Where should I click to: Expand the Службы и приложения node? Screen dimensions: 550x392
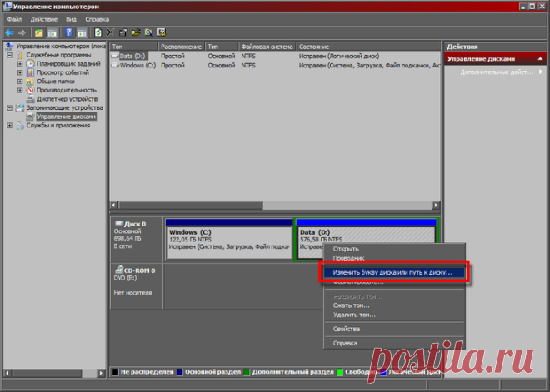tap(10, 125)
